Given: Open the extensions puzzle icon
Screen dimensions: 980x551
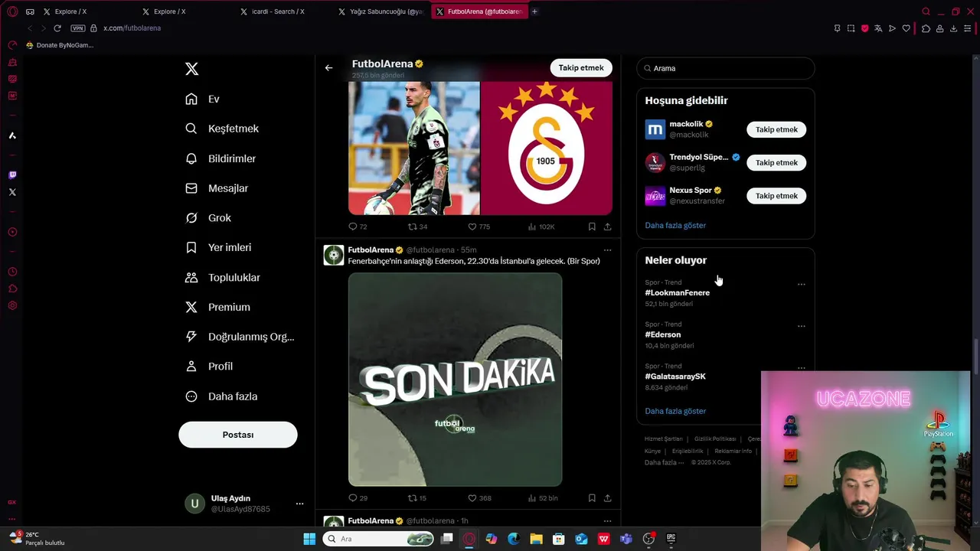Looking at the screenshot, I should [926, 28].
